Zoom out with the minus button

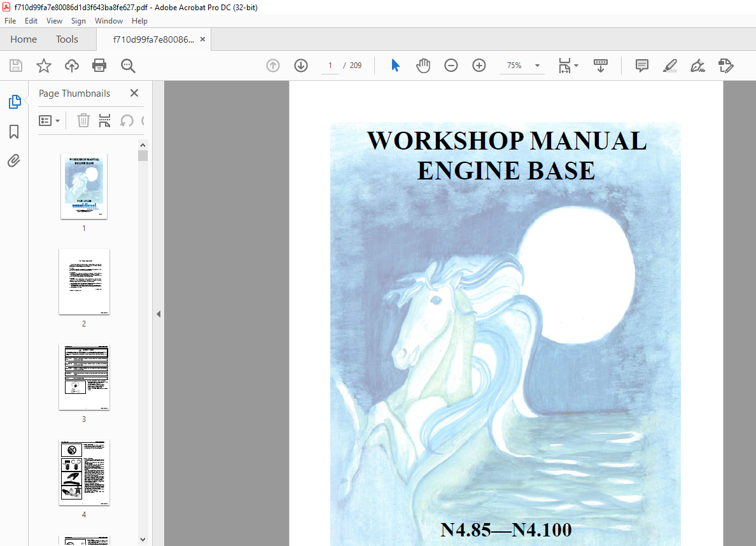451,66
